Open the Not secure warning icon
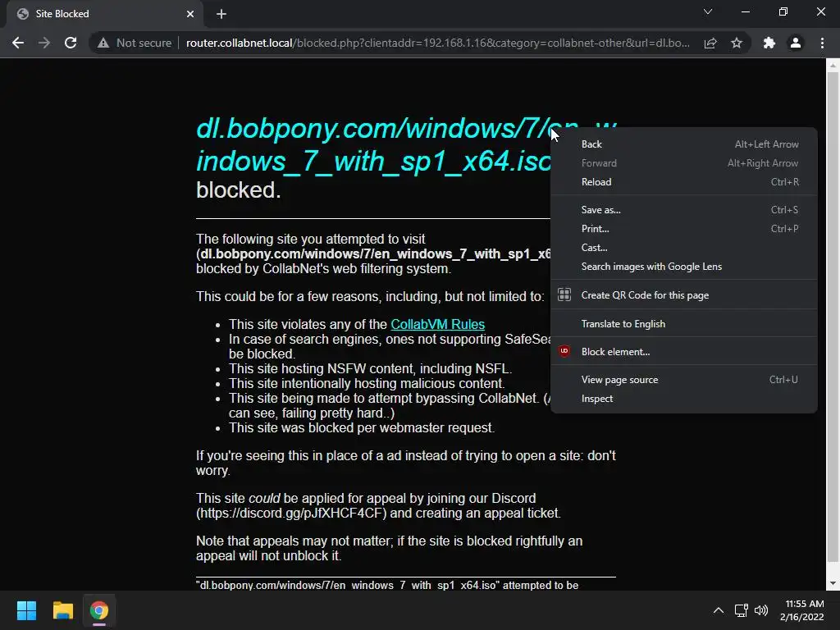The width and height of the screenshot is (840, 630). pyautogui.click(x=103, y=43)
